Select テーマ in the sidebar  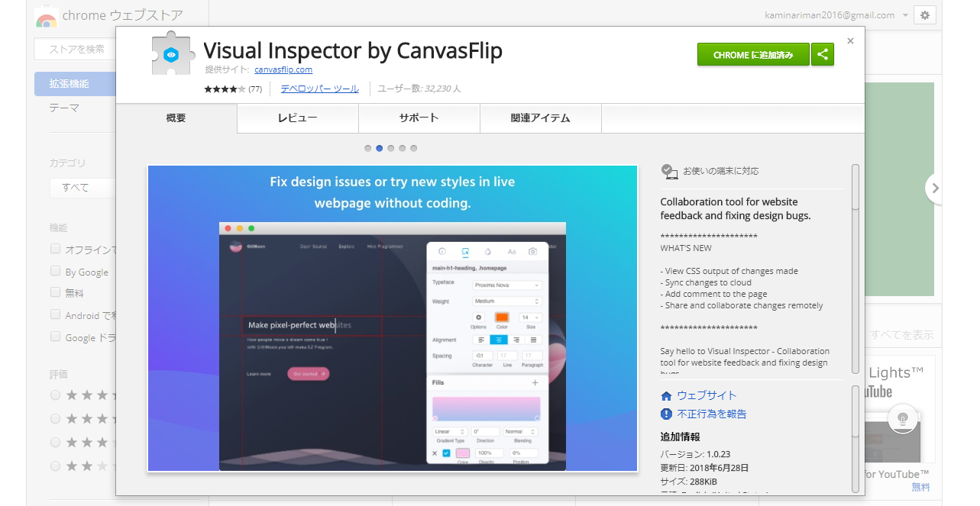pos(64,108)
